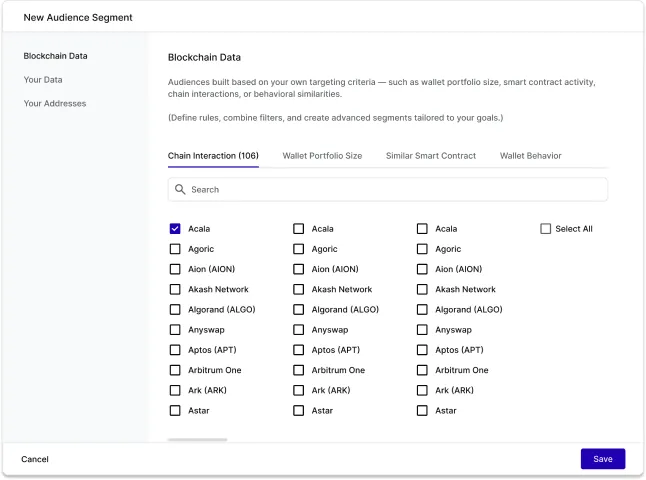Enable Aptos (APT) in the first column

coord(175,350)
